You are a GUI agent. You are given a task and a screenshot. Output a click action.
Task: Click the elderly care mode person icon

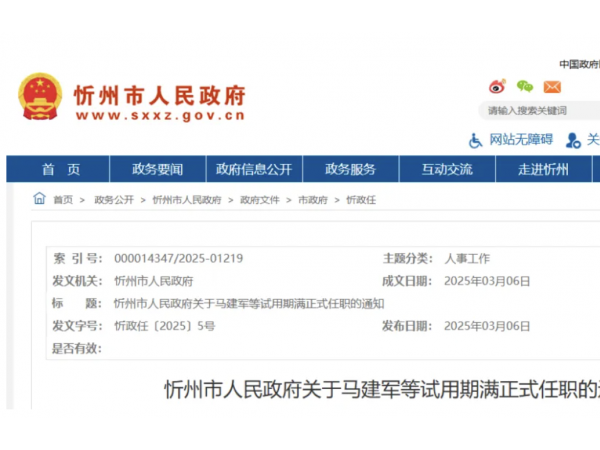[573, 140]
